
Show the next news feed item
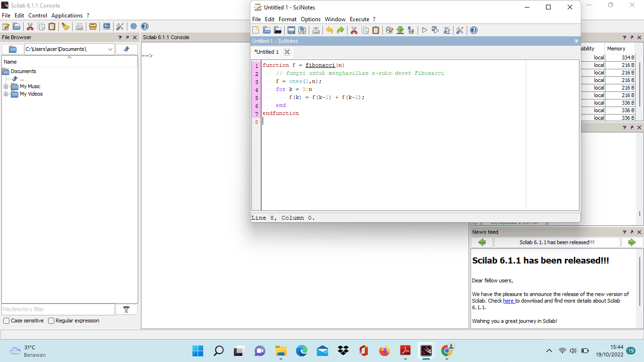tap(632, 242)
